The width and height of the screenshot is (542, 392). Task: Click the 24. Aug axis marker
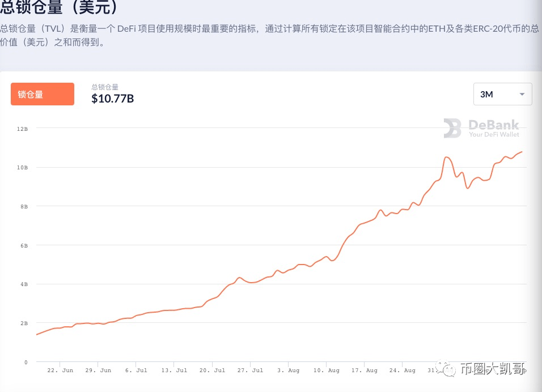[x=403, y=370]
